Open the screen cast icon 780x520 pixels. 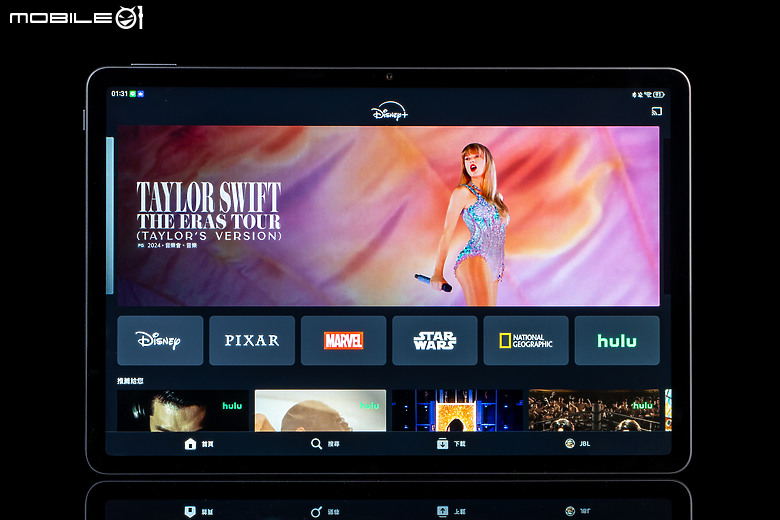[657, 111]
